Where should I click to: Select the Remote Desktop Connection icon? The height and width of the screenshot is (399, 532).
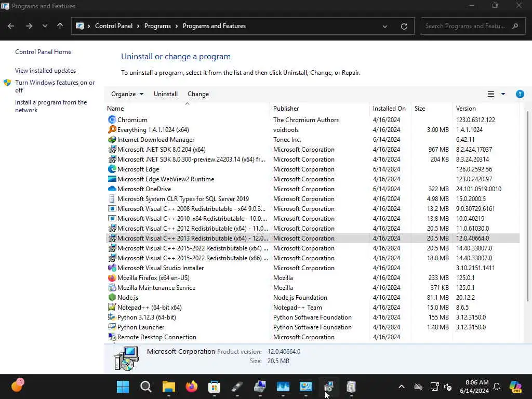(112, 337)
